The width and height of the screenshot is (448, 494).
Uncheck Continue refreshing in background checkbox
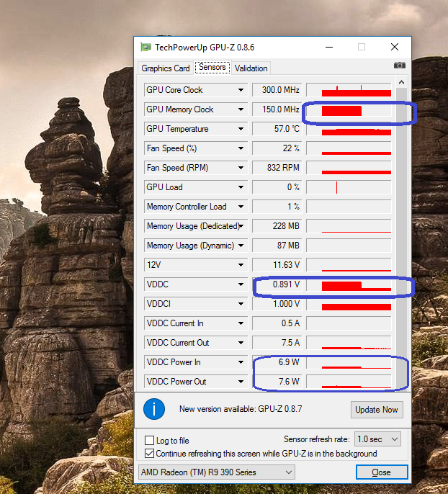(x=149, y=454)
